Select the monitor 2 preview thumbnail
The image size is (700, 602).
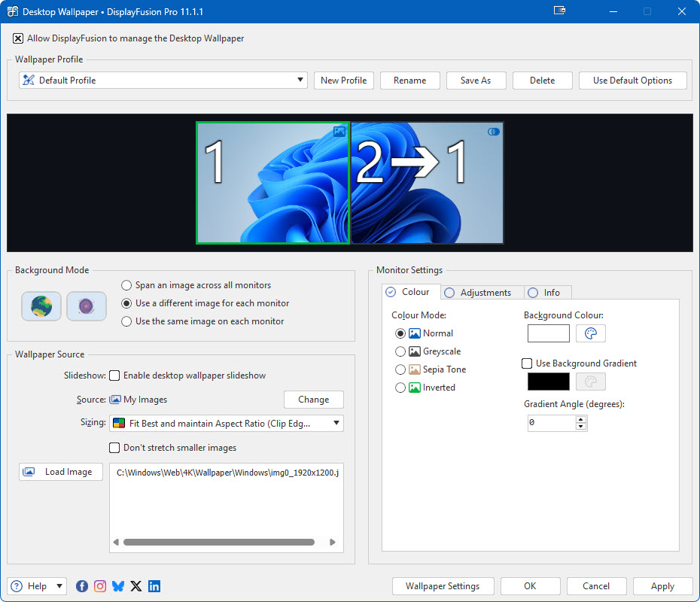427,183
